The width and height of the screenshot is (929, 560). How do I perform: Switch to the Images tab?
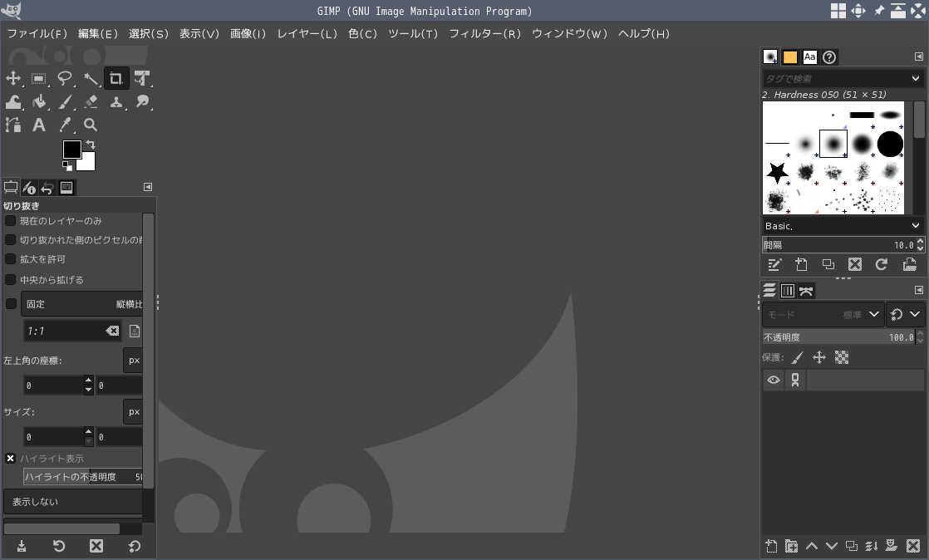tap(66, 188)
